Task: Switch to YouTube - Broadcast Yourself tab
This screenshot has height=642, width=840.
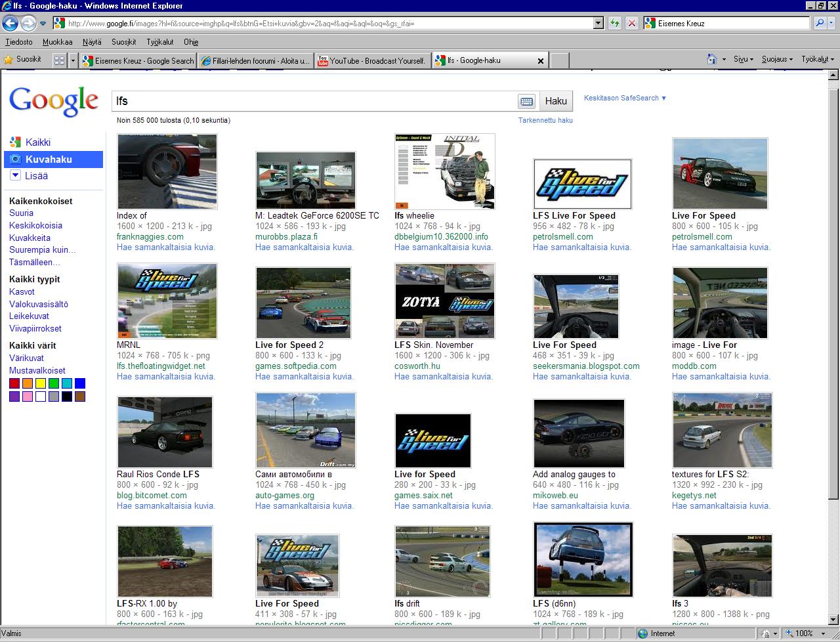Action: 372,60
